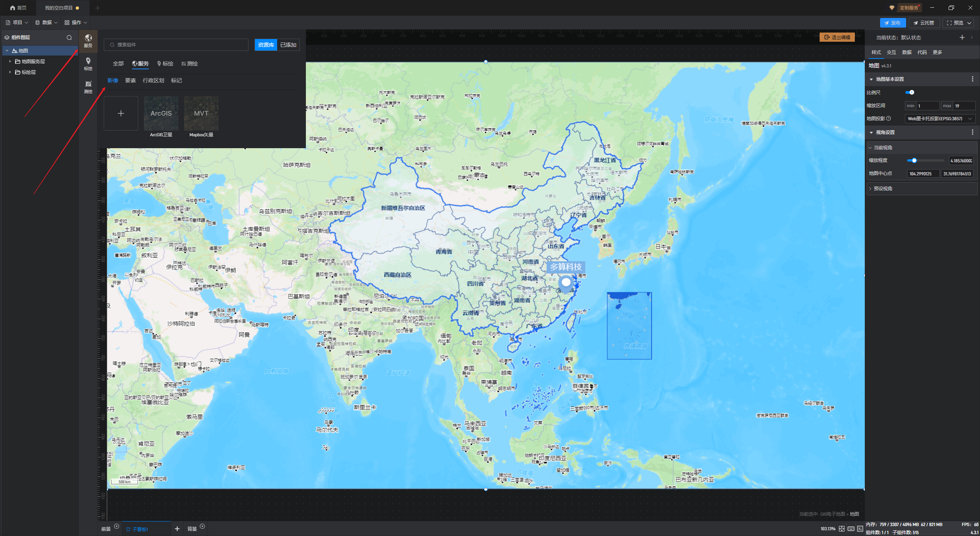Open the 标绘 marker sidebar icon
This screenshot has height=536, width=980.
point(88,64)
